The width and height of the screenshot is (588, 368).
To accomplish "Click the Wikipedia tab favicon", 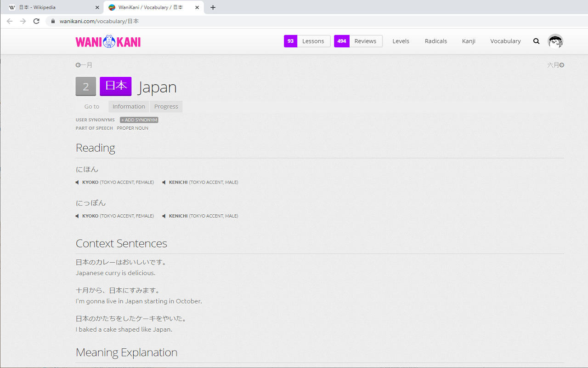I will pos(12,7).
